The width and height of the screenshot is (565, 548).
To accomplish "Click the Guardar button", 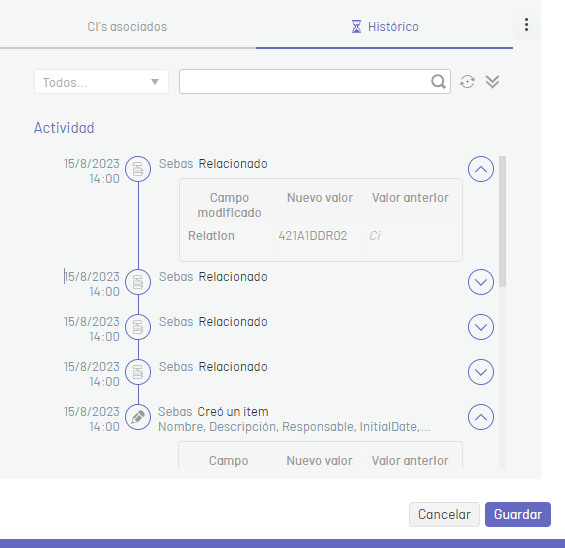I will [x=518, y=514].
